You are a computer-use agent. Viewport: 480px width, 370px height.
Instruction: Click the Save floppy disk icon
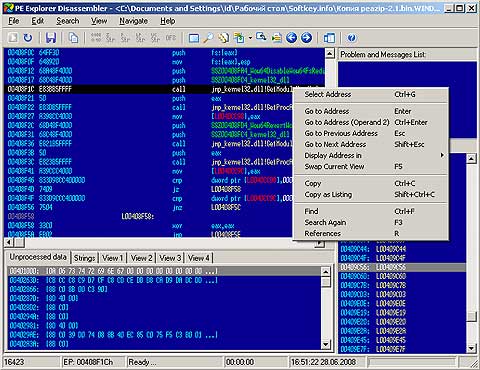(x=51, y=37)
